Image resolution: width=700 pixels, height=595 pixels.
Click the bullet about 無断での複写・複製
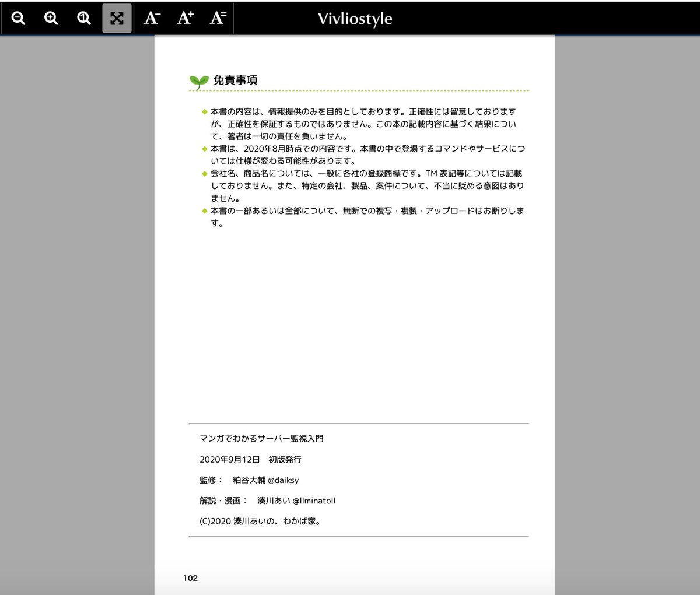[x=363, y=217]
